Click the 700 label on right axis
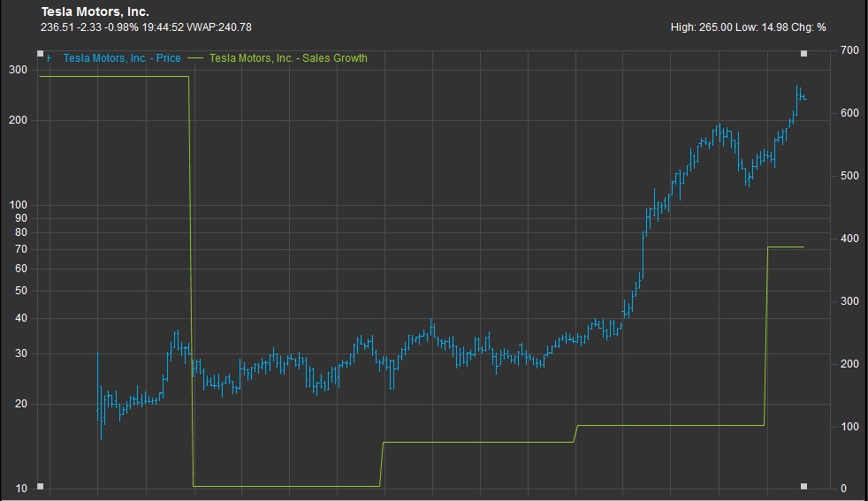Image resolution: width=868 pixels, height=501 pixels. 849,49
